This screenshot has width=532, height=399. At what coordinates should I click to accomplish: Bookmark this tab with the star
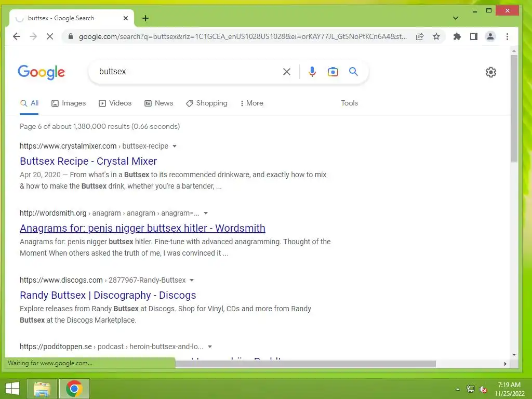(436, 36)
